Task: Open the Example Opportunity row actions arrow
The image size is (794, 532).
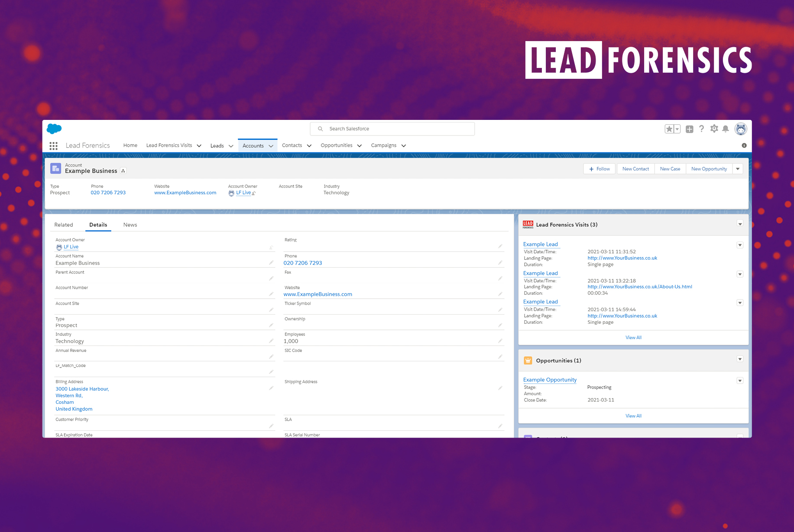Action: (x=740, y=380)
